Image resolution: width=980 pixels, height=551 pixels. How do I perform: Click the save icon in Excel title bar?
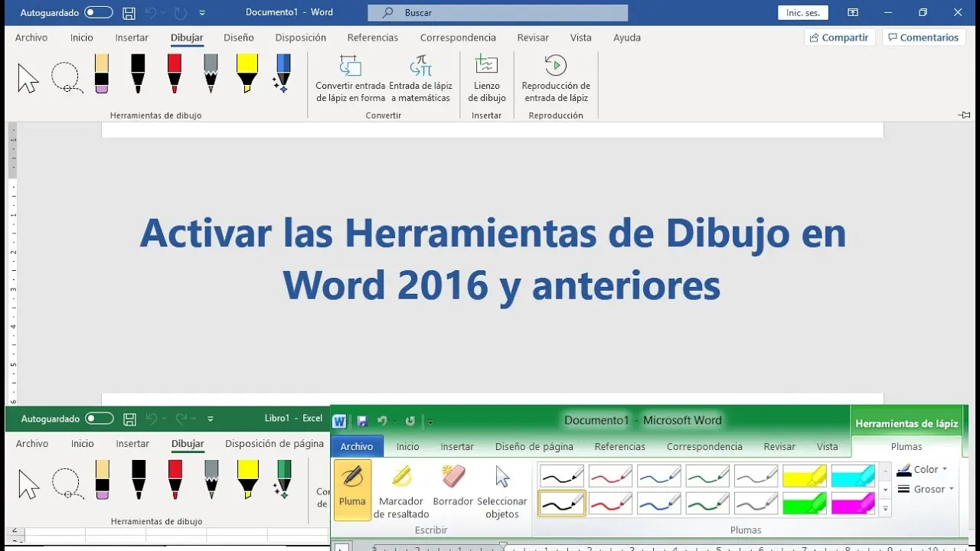(130, 419)
